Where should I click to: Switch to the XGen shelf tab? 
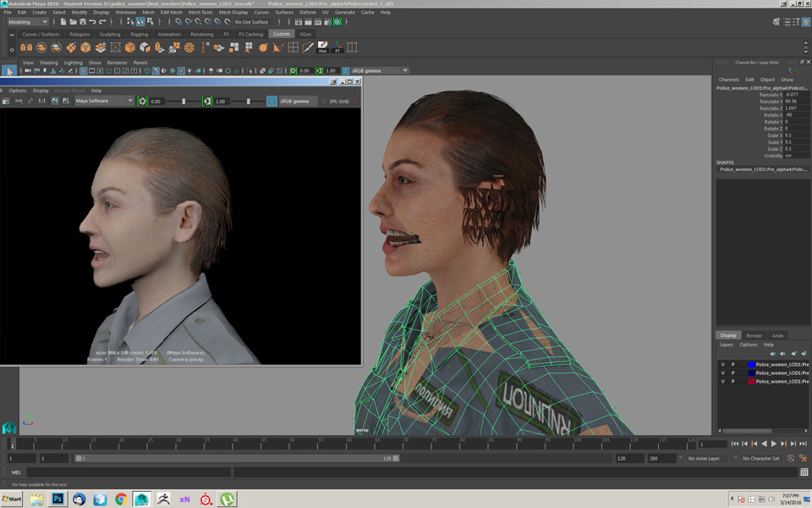click(304, 34)
